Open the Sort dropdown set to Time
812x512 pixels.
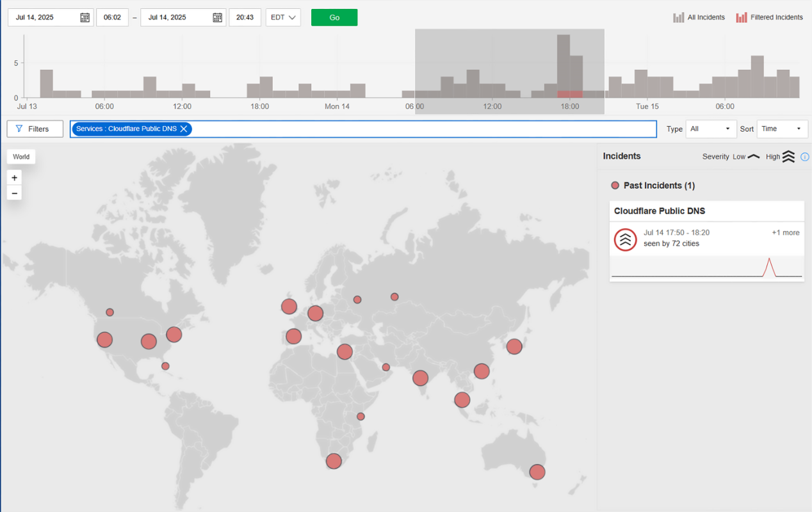782,129
